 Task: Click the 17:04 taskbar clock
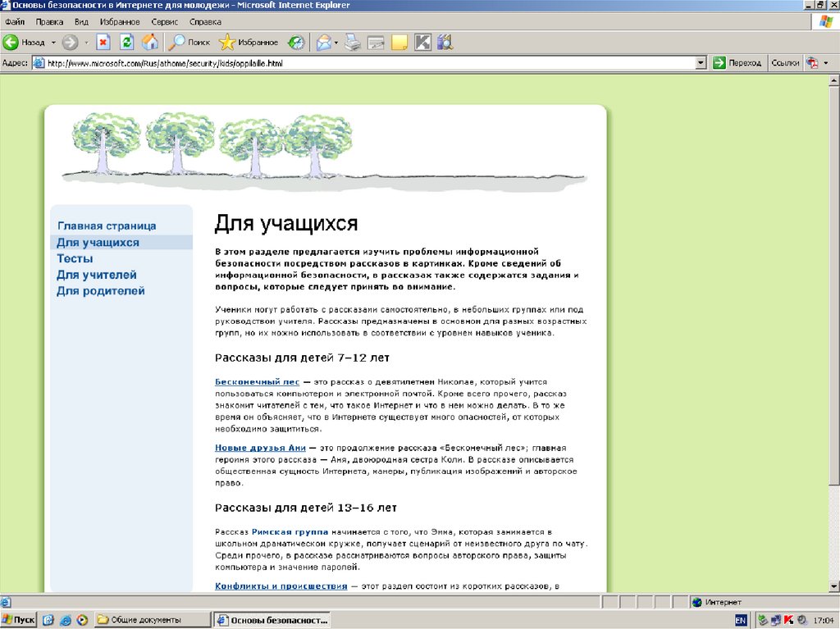click(824, 621)
